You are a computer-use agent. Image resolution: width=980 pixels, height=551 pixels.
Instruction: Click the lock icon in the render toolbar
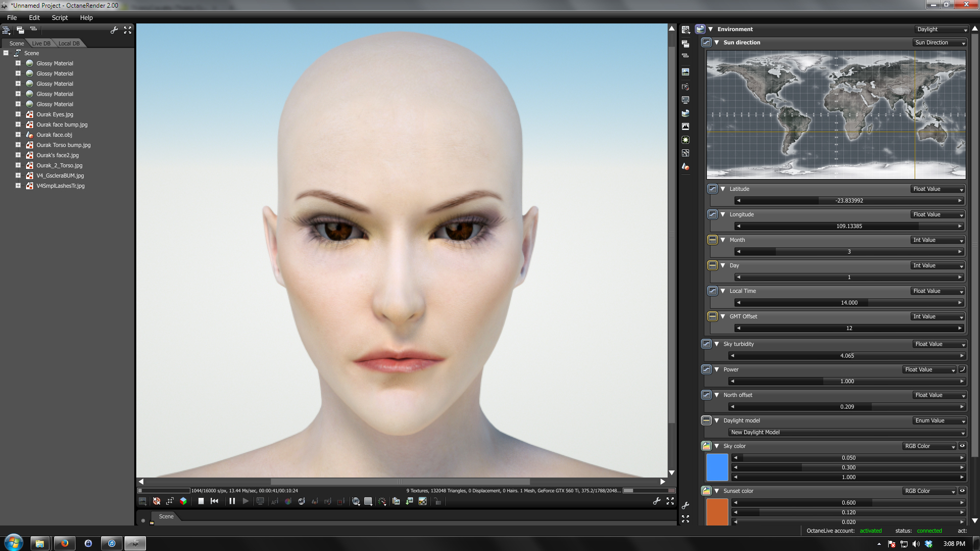coord(437,502)
